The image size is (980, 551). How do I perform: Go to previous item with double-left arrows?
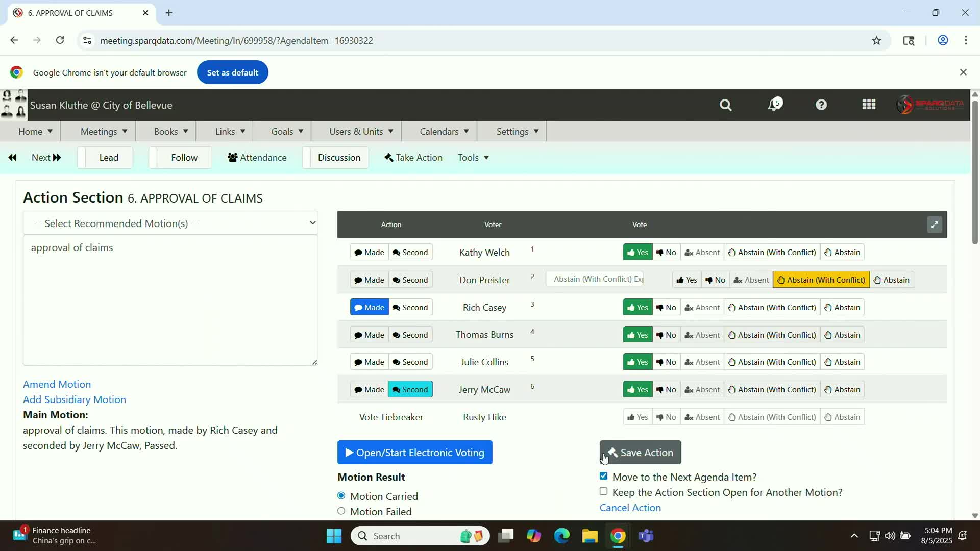click(13, 158)
